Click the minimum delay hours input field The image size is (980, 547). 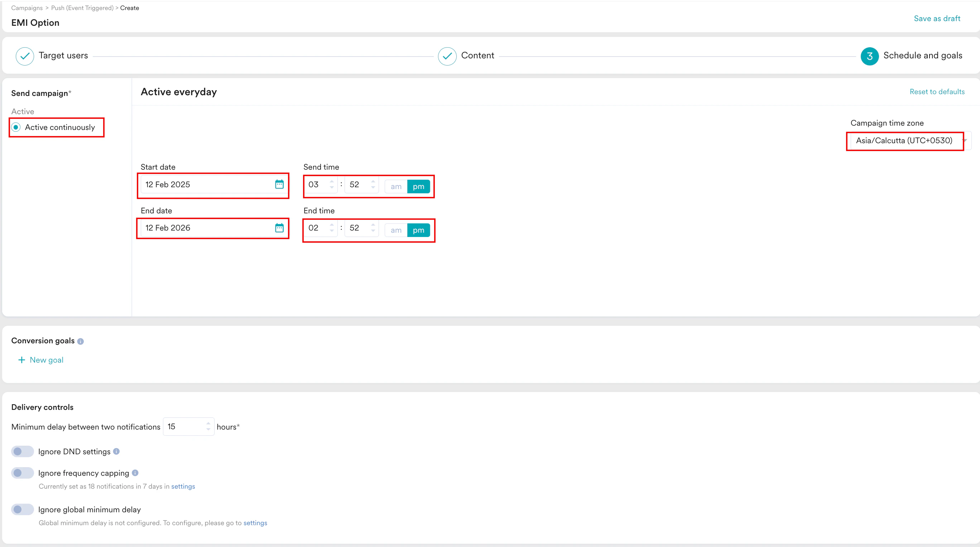pos(185,426)
